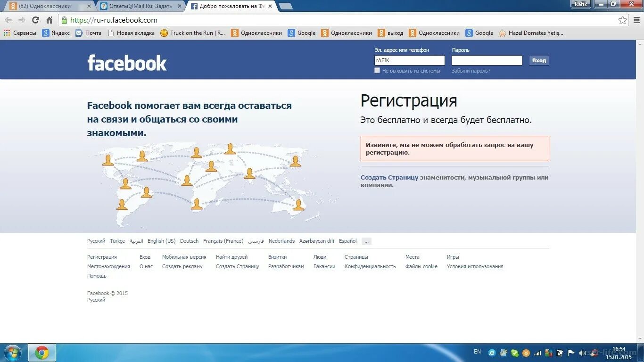Open the Action Center flag icon
Viewport: 644px width, 362px height.
coord(571,353)
